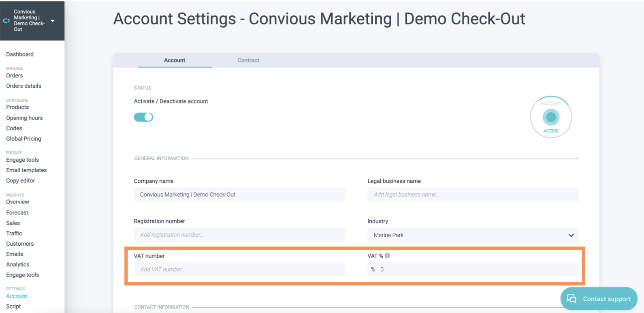Click the chat icon on Contact support
This screenshot has width=644, height=313.
[571, 299]
